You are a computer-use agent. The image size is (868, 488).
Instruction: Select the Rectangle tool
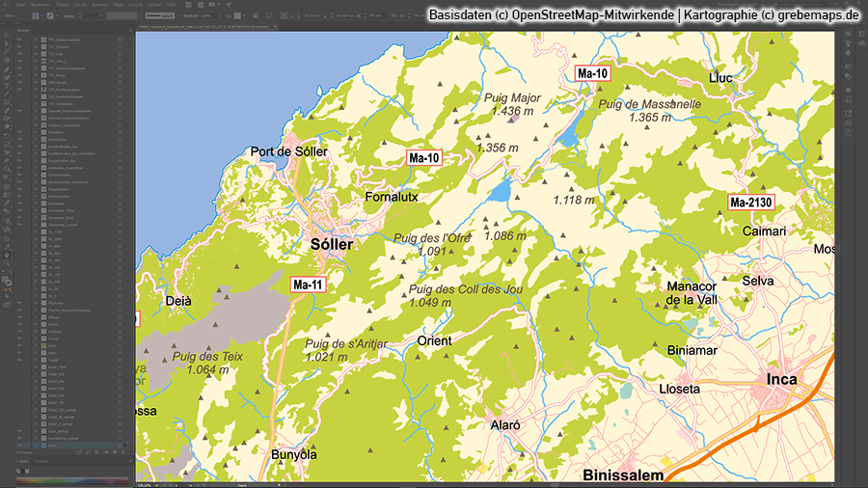coord(7,101)
